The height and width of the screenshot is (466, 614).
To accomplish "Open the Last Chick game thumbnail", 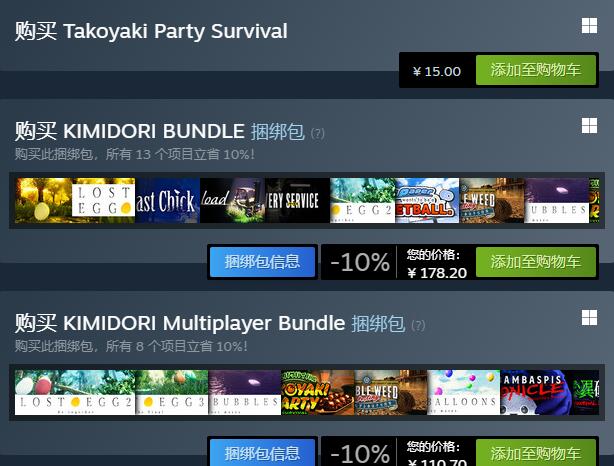I will pos(168,200).
